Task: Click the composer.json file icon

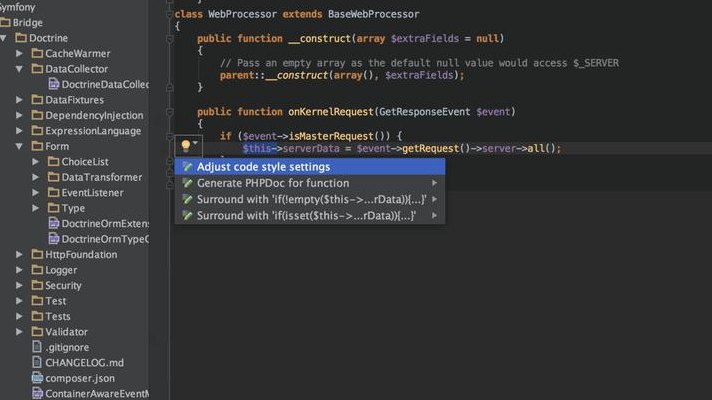Action: [37, 377]
